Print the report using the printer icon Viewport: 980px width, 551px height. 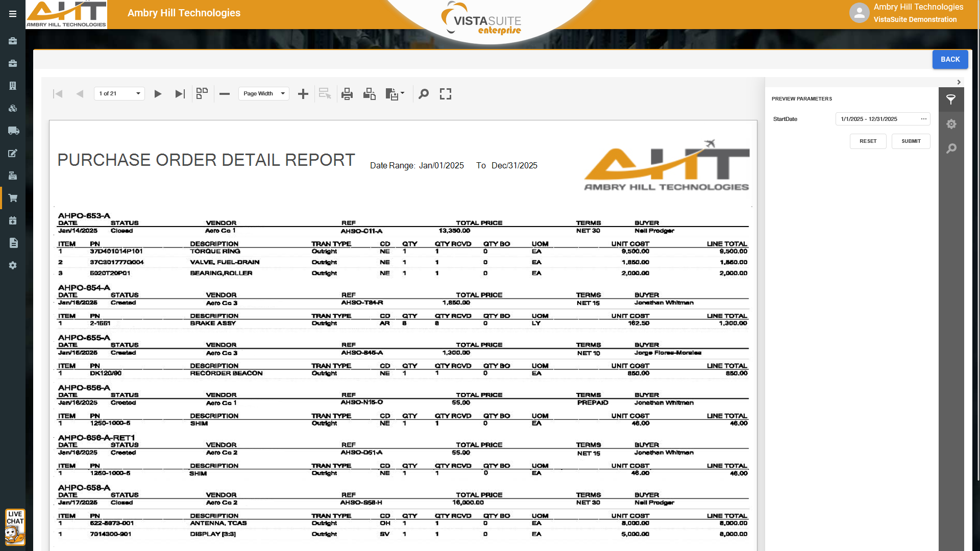(347, 94)
